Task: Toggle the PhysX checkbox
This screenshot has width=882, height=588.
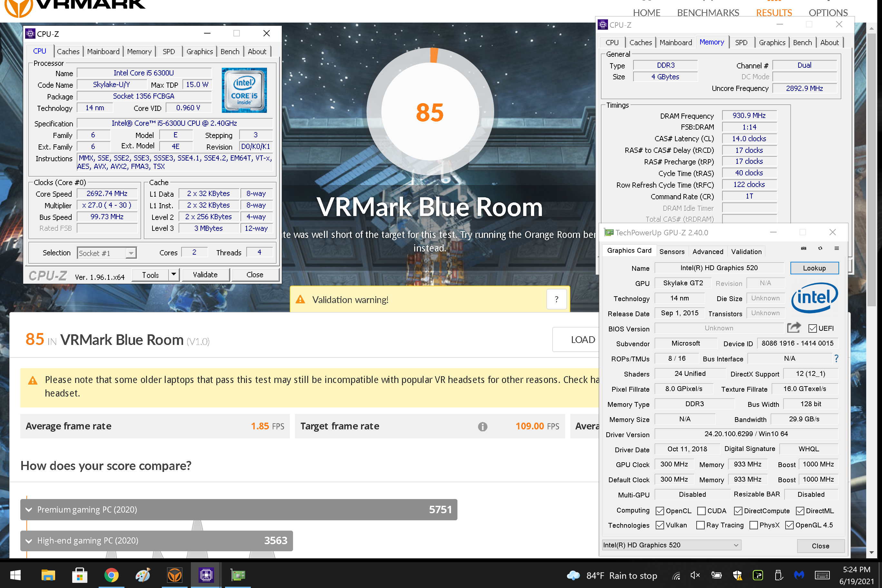Action: [753, 525]
